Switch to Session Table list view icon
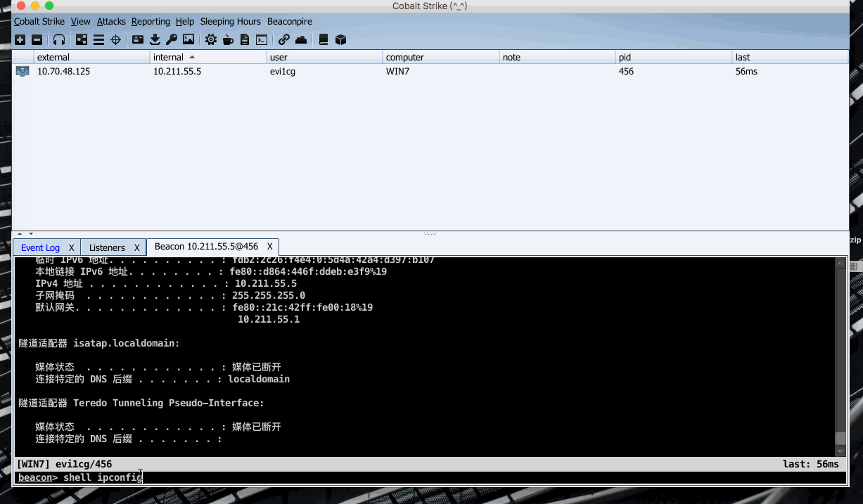The image size is (863, 504). (99, 40)
